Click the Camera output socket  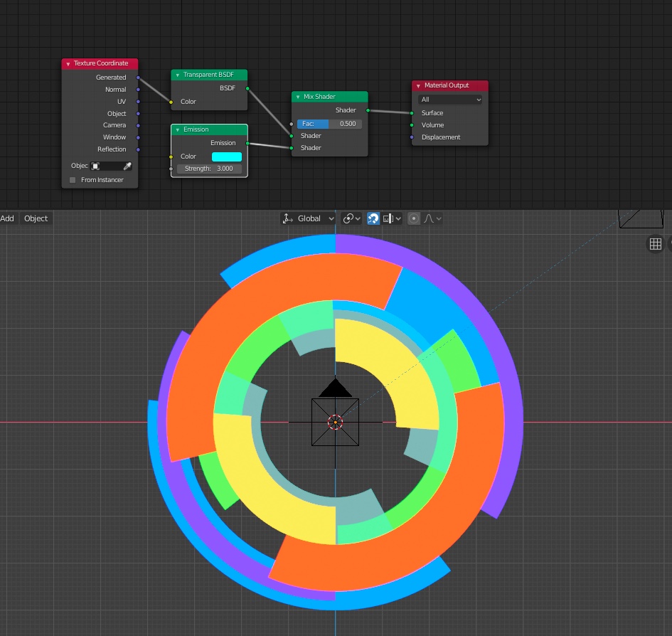(138, 126)
